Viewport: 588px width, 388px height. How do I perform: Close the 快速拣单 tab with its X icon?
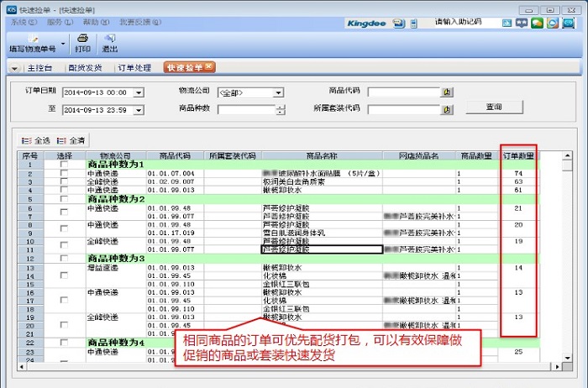(x=209, y=67)
